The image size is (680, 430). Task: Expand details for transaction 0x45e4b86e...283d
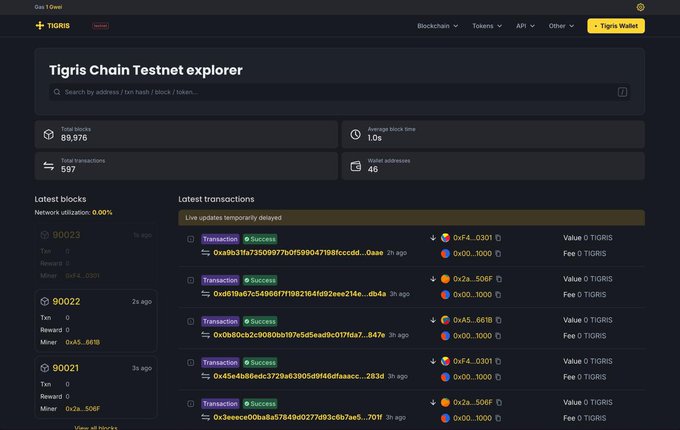coord(190,363)
